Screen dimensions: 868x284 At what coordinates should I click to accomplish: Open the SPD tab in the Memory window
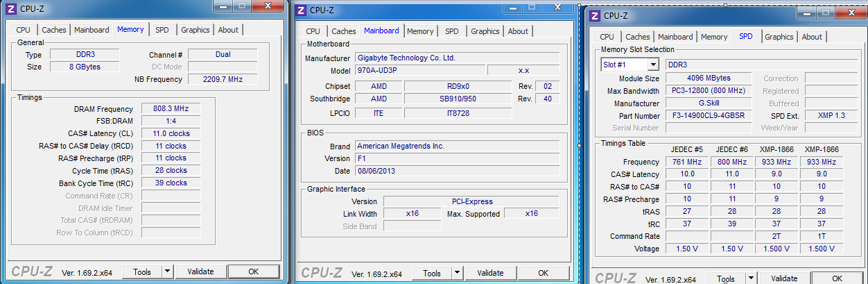pyautogui.click(x=162, y=30)
